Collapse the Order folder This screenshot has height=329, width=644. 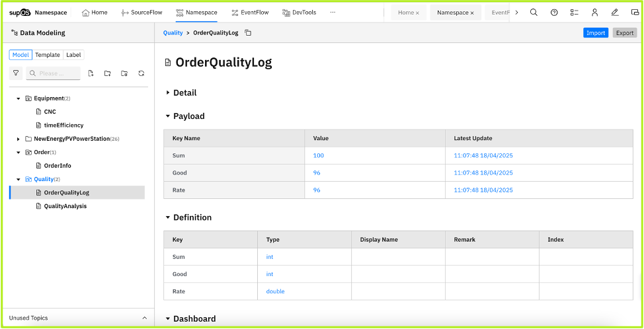(x=19, y=152)
